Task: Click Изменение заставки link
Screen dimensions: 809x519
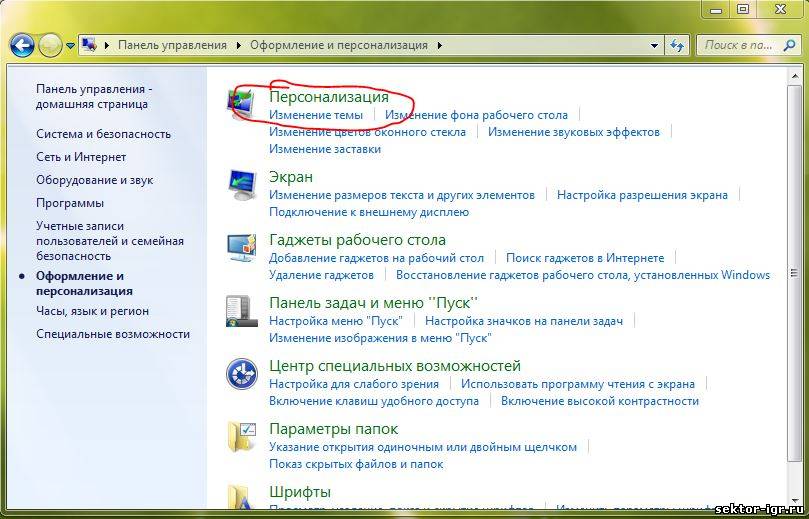Action: pos(325,149)
